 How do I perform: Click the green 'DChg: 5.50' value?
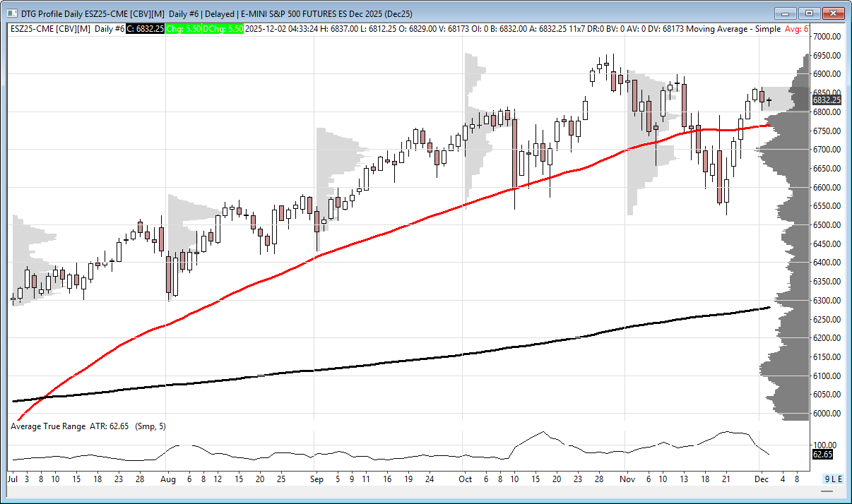tap(224, 29)
